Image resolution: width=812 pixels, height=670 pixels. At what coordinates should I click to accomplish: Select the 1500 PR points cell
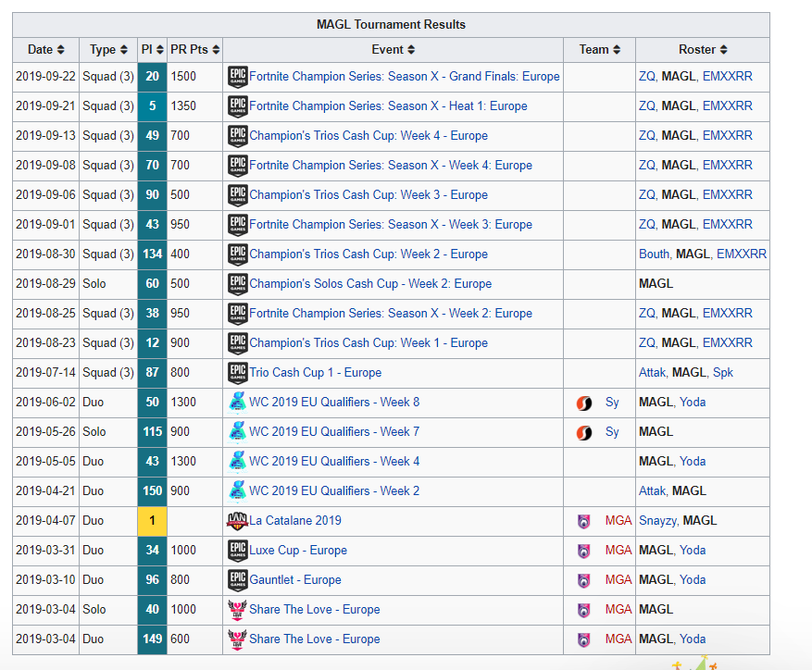coord(194,77)
